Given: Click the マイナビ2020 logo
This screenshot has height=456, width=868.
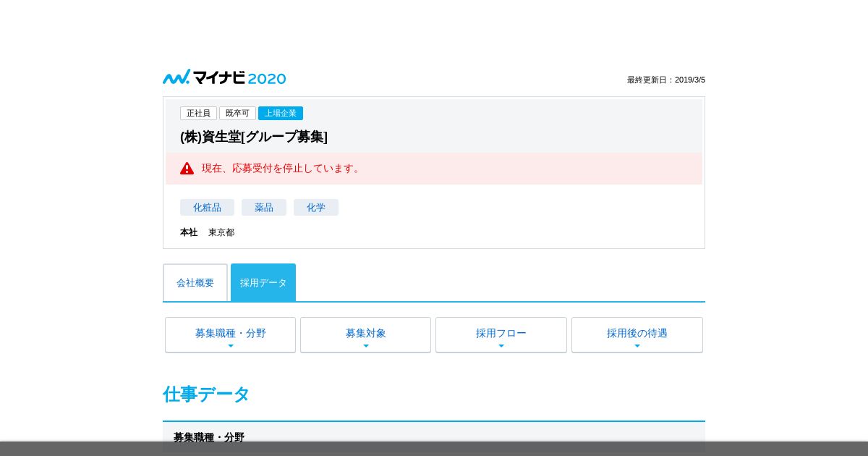Looking at the screenshot, I should tap(224, 77).
